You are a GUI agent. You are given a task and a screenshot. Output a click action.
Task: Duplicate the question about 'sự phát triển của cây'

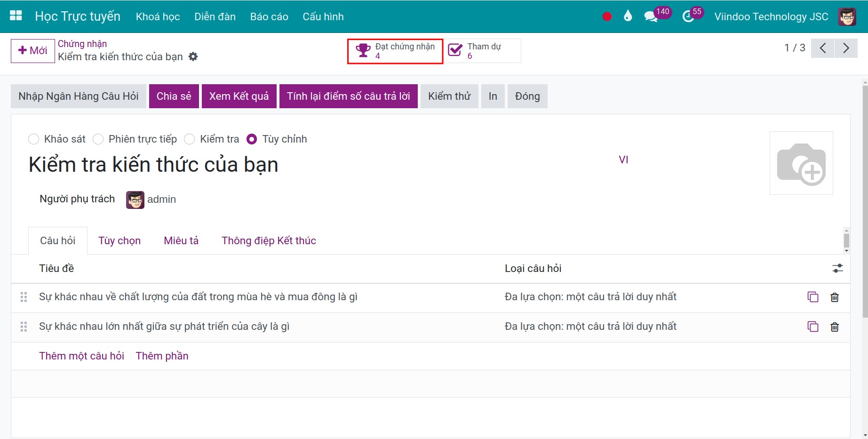click(x=813, y=327)
